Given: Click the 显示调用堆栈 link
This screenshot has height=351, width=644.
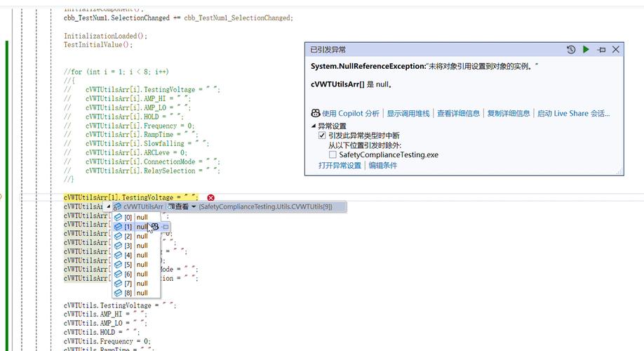Looking at the screenshot, I should click(x=408, y=113).
